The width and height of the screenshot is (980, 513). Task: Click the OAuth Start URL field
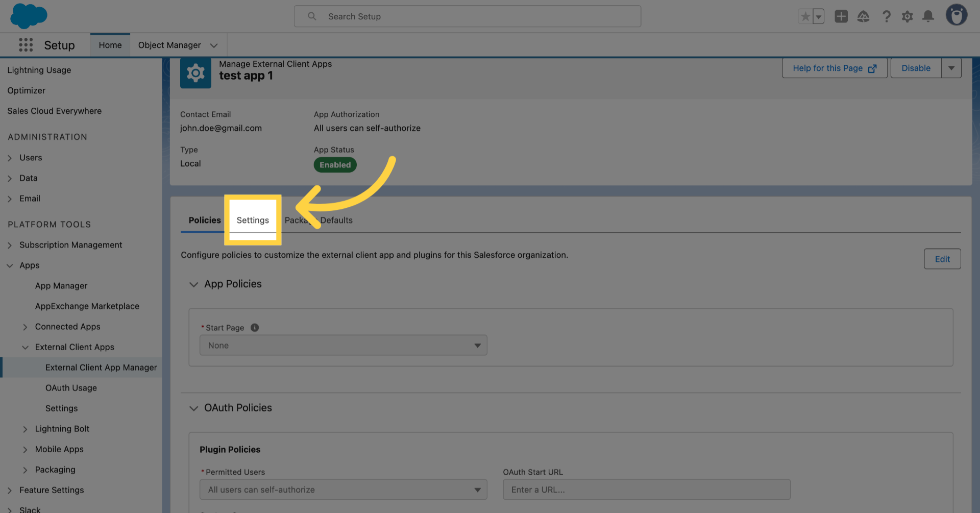coord(646,490)
